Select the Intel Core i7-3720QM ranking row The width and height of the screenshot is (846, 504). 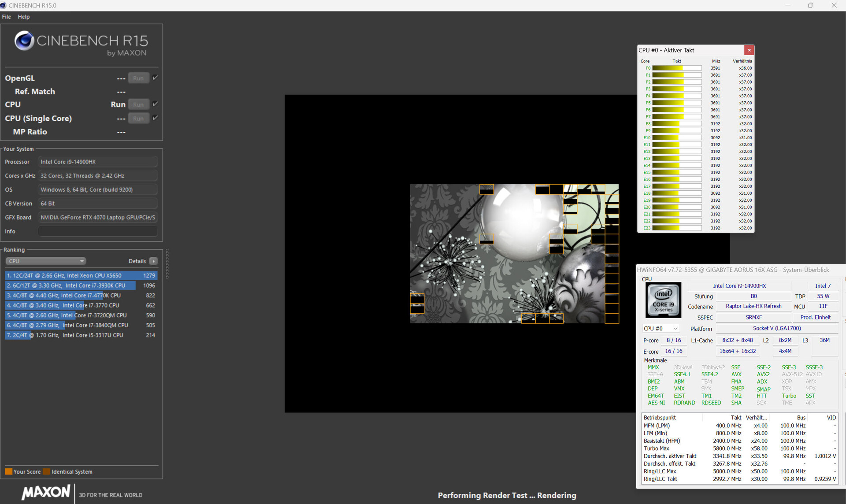81,315
